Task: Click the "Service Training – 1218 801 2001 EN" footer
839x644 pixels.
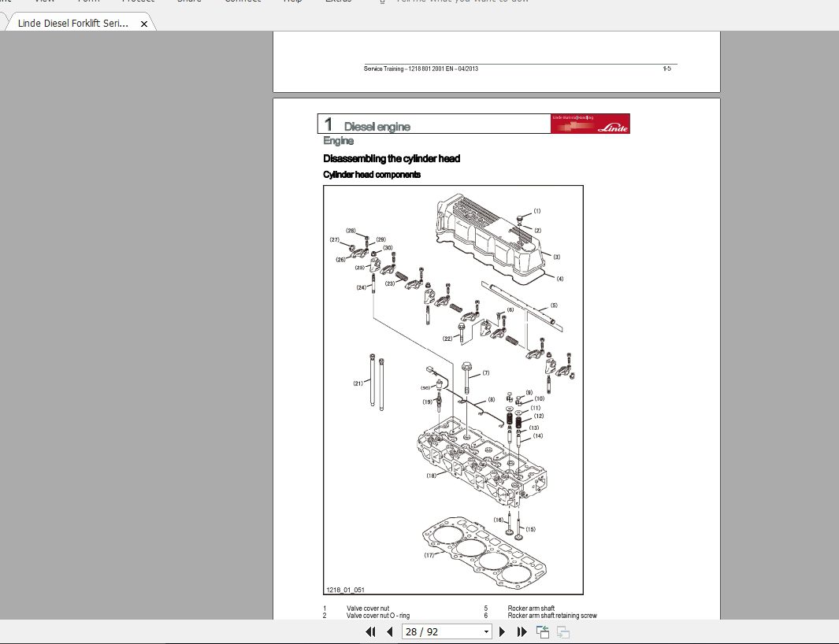Action: click(x=421, y=68)
